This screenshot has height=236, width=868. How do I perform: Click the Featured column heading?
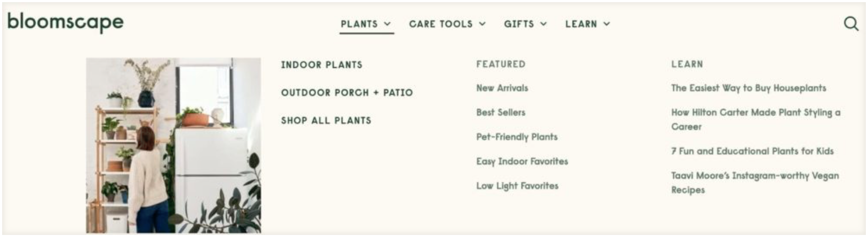500,64
